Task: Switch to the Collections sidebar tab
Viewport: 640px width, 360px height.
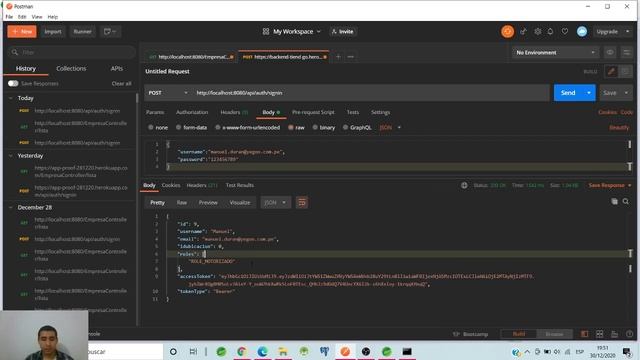Action: coord(71,69)
